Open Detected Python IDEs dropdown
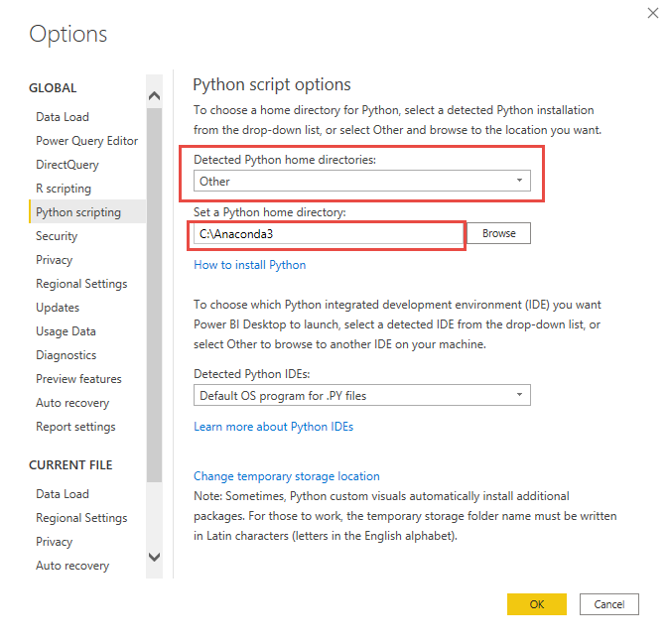 coord(362,395)
